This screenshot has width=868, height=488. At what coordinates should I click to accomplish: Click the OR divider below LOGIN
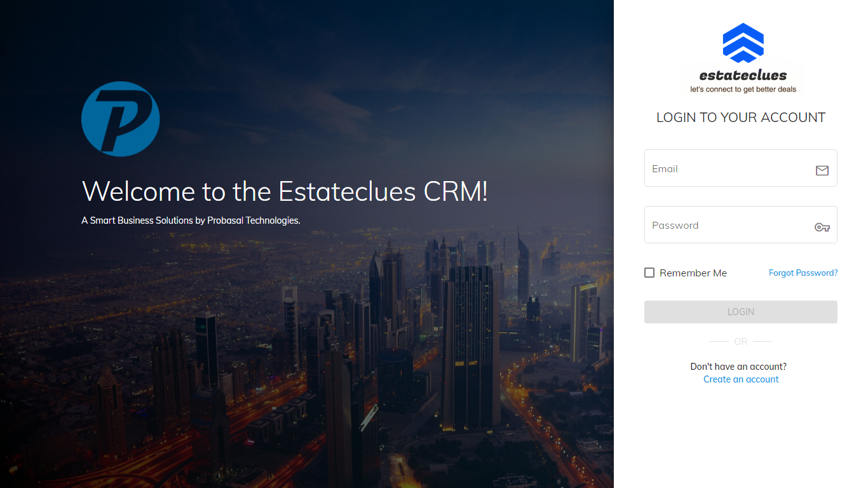coord(741,342)
